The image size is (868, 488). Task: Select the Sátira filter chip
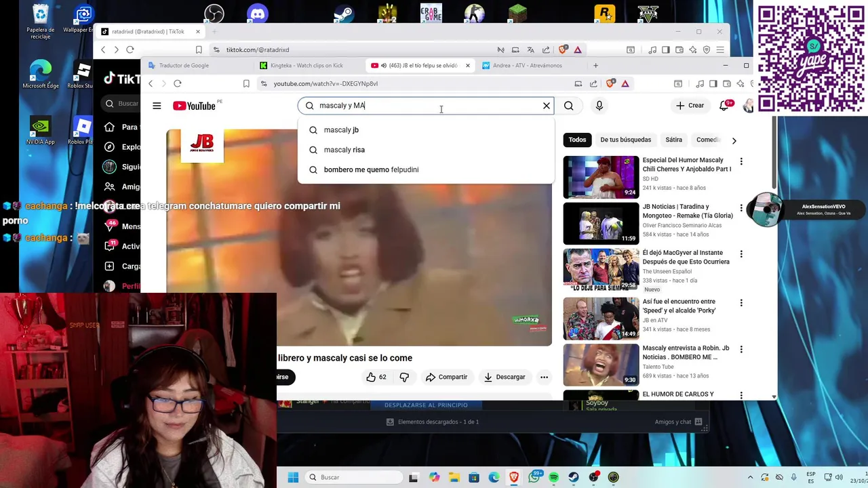[x=673, y=140]
